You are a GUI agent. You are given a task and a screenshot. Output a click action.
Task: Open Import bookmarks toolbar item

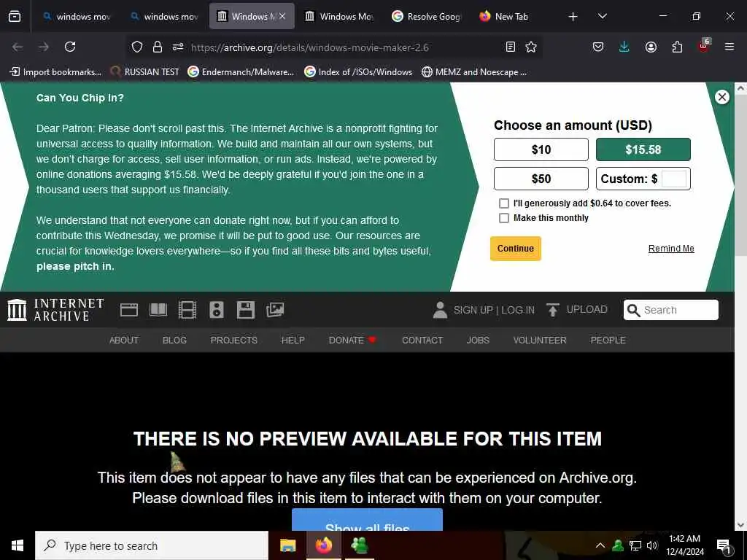pyautogui.click(x=55, y=72)
